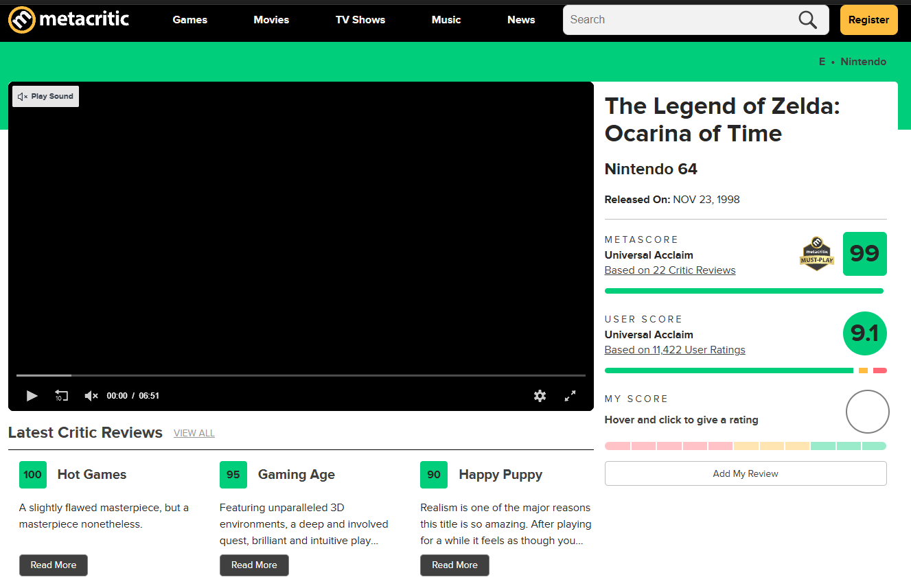Open the Hot Games publication name
The width and height of the screenshot is (911, 588).
[92, 475]
